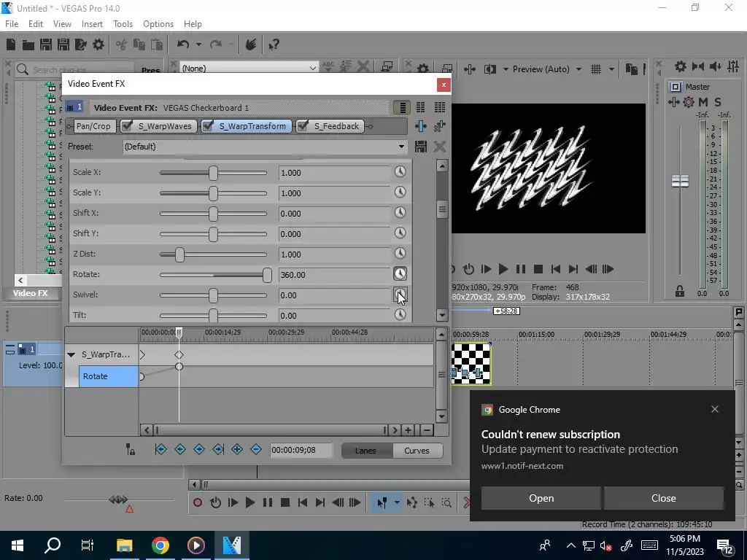Toggle Master Solo S button
The image size is (747, 560).
pyautogui.click(x=718, y=102)
